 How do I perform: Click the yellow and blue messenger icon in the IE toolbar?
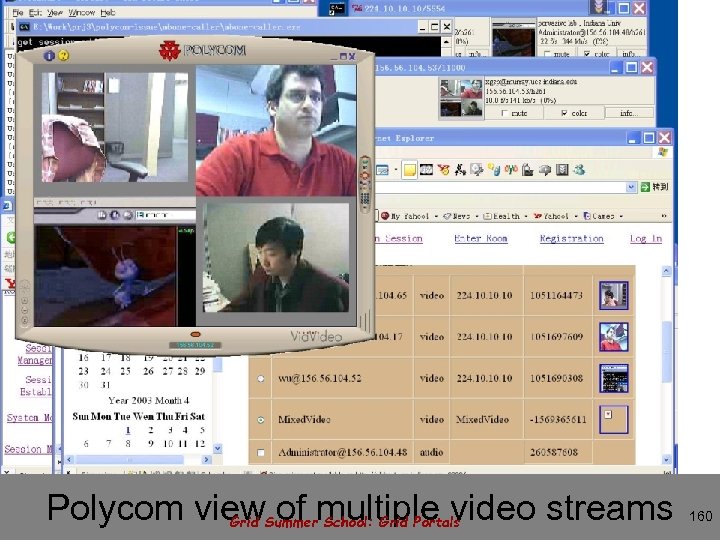click(x=494, y=170)
